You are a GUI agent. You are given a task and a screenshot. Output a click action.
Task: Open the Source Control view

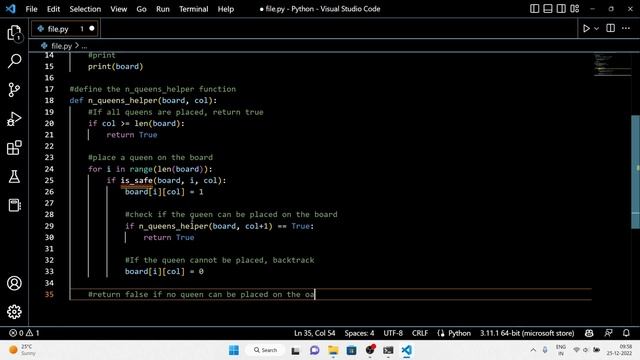[14, 90]
